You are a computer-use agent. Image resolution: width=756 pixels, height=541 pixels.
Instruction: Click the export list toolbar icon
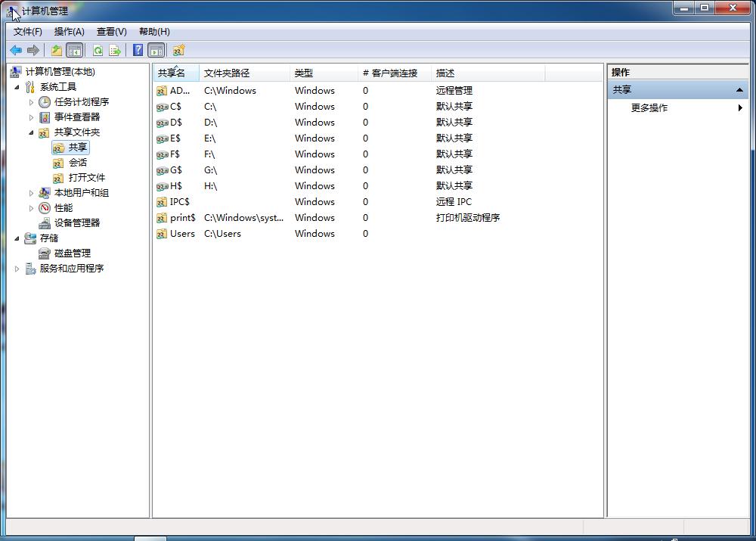[115, 50]
